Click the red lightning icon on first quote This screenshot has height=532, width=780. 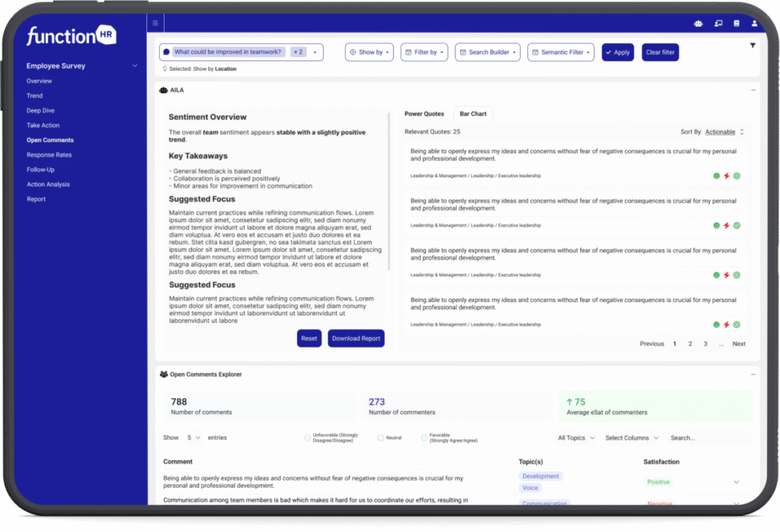(x=727, y=176)
